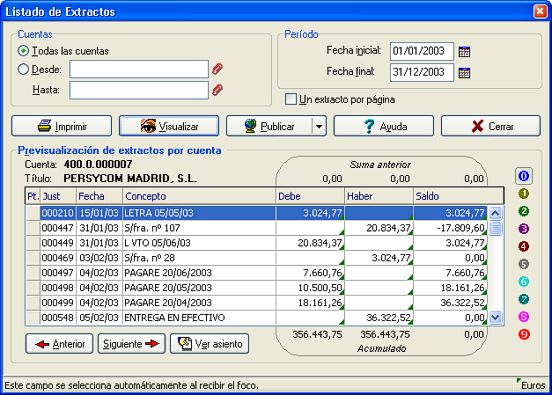Select the dark red number 4 circle icon
Viewport: 552px width, 395px height.
523,246
